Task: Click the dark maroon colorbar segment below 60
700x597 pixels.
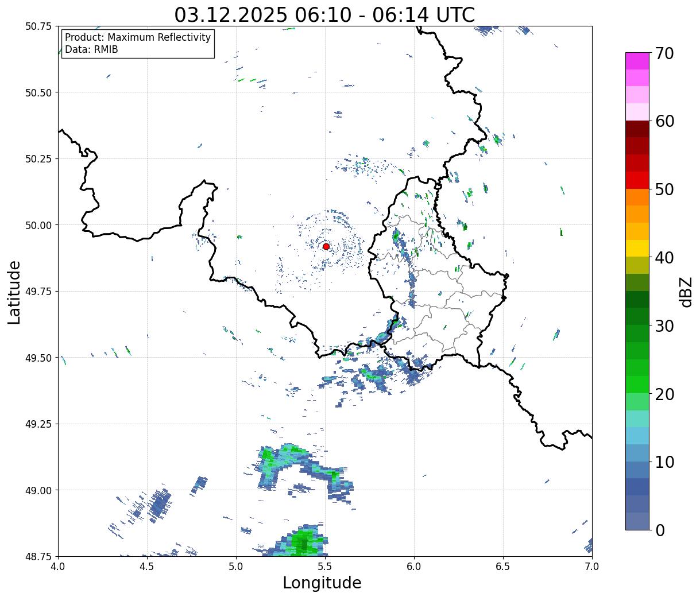Action: click(637, 129)
